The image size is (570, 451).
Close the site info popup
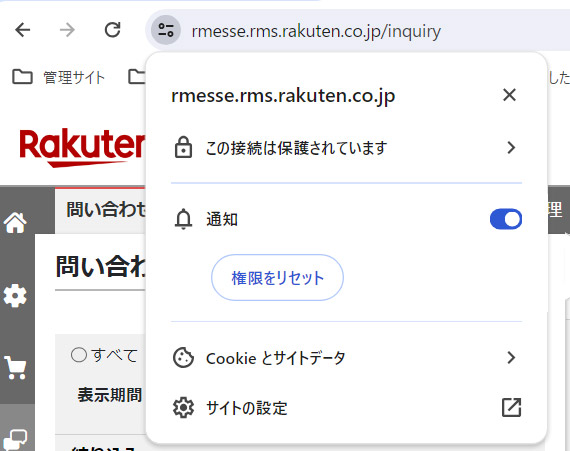pyautogui.click(x=509, y=95)
